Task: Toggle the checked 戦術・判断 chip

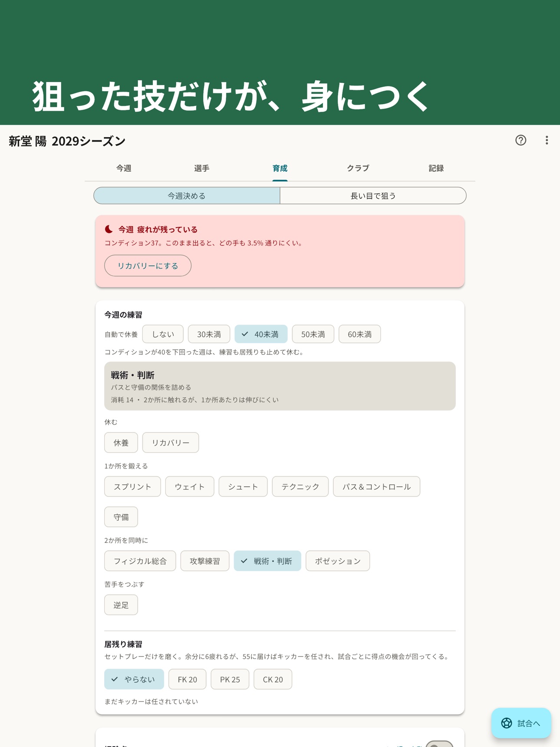Action: [267, 561]
